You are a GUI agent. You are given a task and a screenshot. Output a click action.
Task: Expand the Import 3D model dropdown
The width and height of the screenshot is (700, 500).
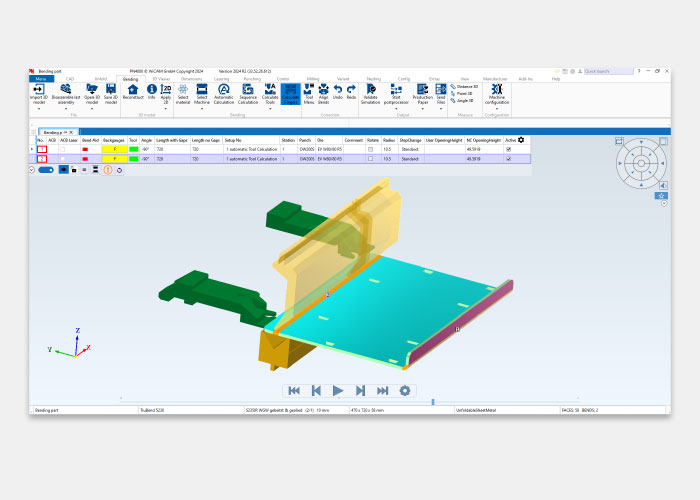[x=38, y=109]
